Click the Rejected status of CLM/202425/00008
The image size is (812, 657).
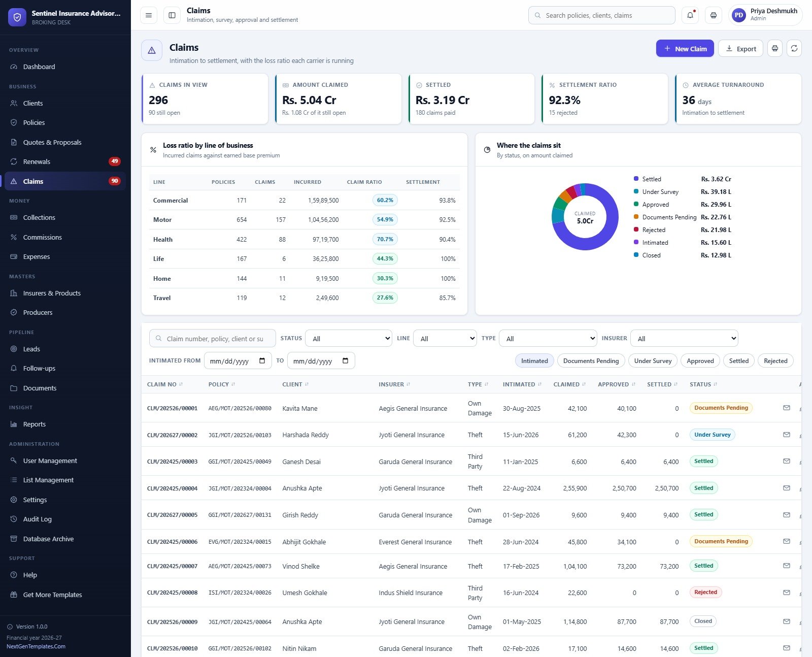[x=705, y=592]
